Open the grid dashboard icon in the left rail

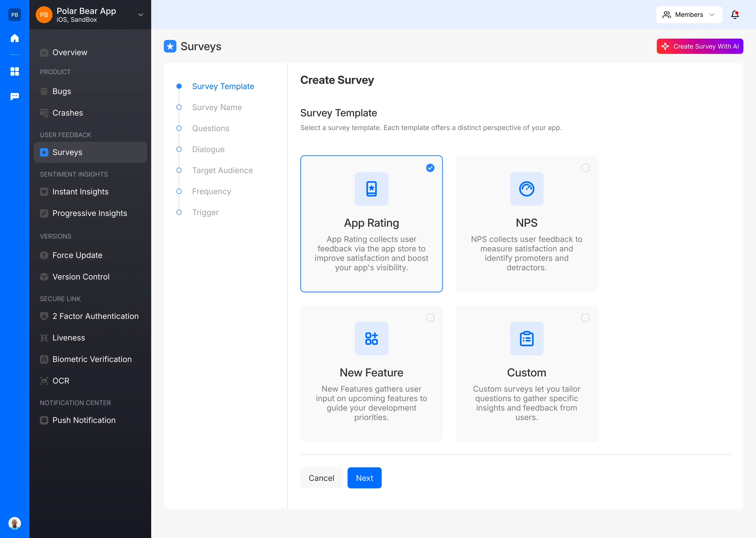click(x=14, y=71)
